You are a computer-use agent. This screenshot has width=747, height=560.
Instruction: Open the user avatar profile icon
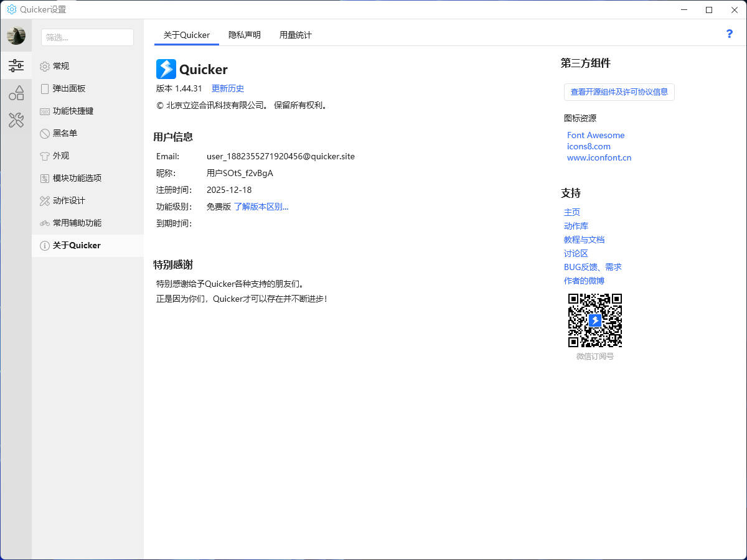(16, 35)
